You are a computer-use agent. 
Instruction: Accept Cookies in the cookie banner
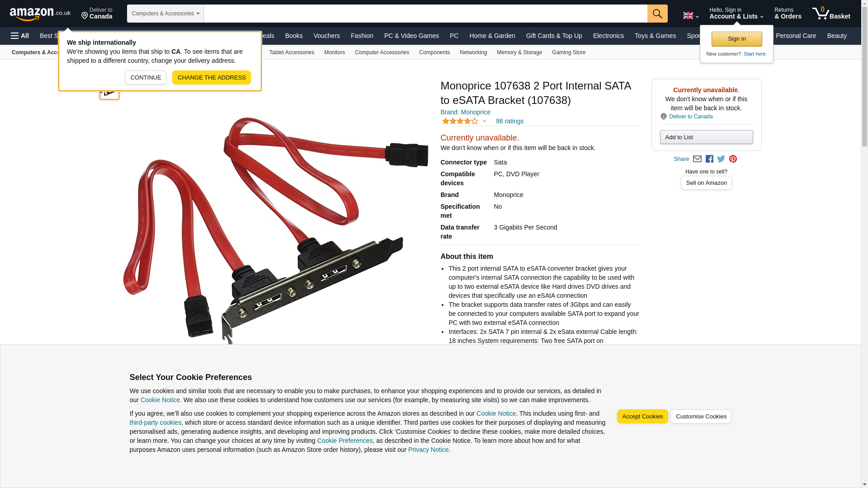pyautogui.click(x=642, y=417)
